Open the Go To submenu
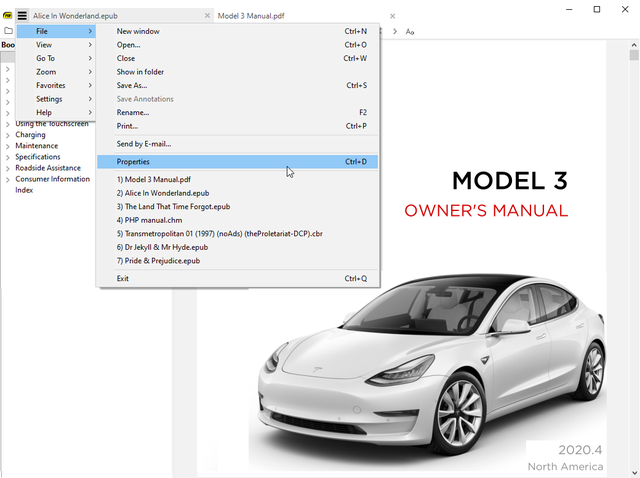 (56, 58)
